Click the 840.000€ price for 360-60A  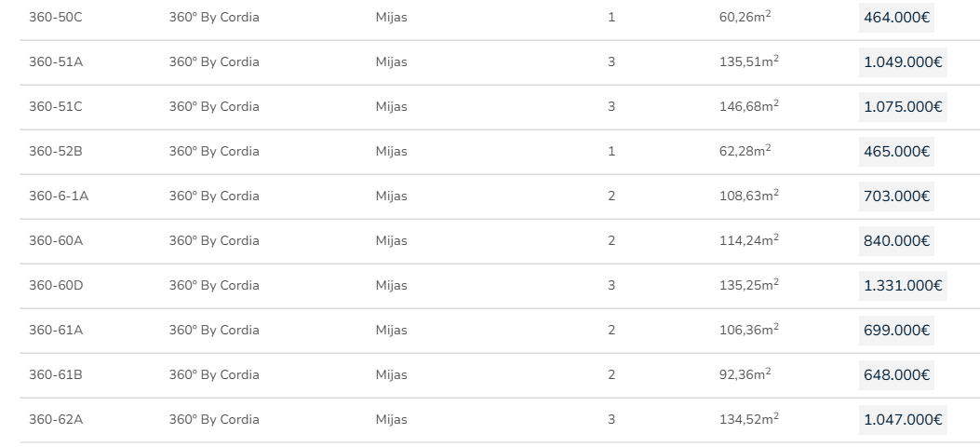click(x=896, y=241)
